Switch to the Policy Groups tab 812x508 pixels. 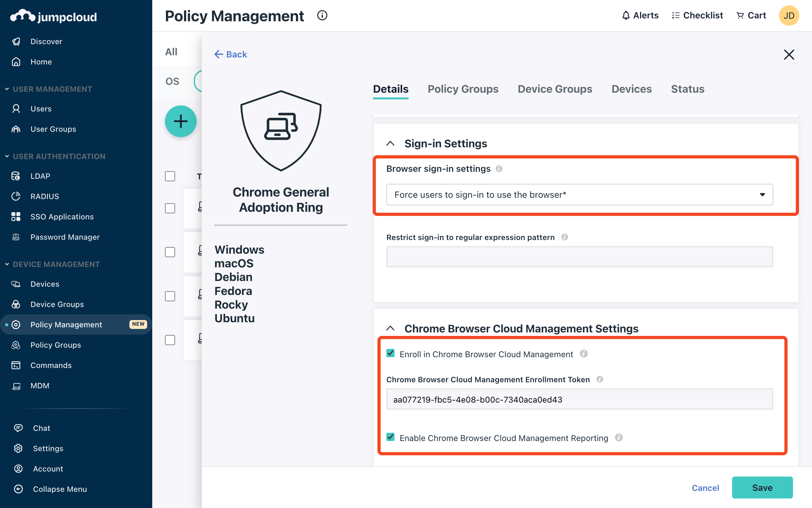point(463,89)
